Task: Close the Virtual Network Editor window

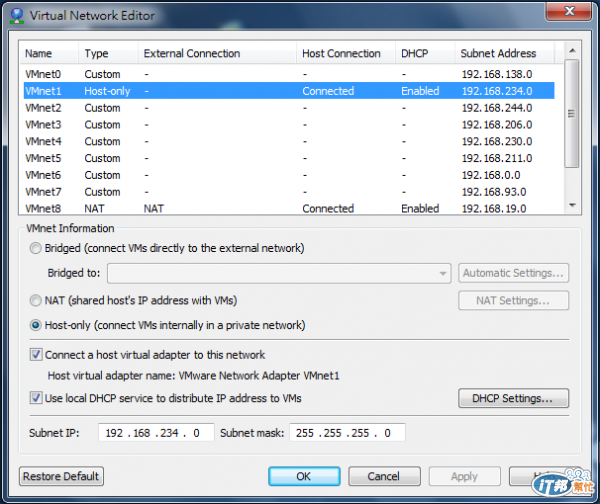Action: 568,11
